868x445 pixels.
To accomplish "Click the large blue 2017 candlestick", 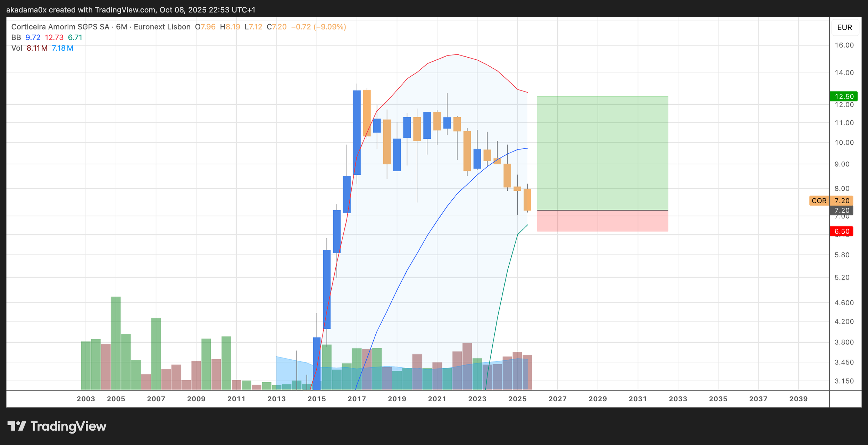I will (357, 132).
